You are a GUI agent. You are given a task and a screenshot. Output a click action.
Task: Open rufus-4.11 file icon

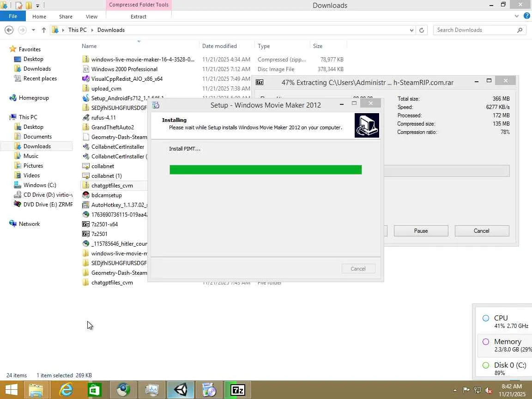click(86, 118)
